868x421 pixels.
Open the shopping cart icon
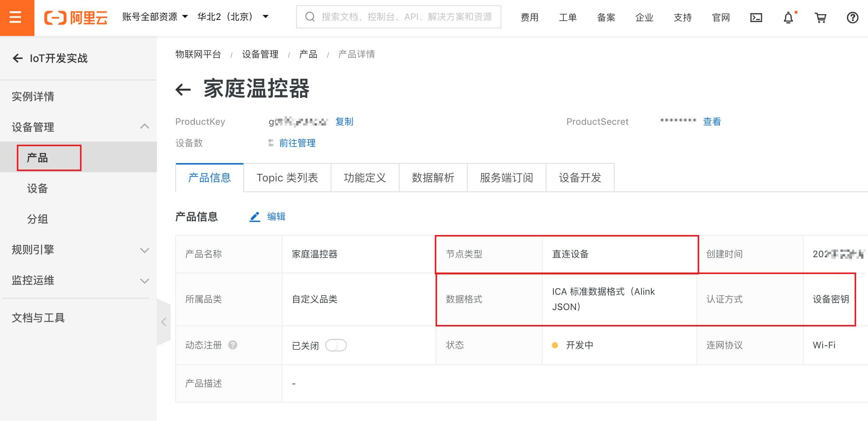click(x=820, y=18)
